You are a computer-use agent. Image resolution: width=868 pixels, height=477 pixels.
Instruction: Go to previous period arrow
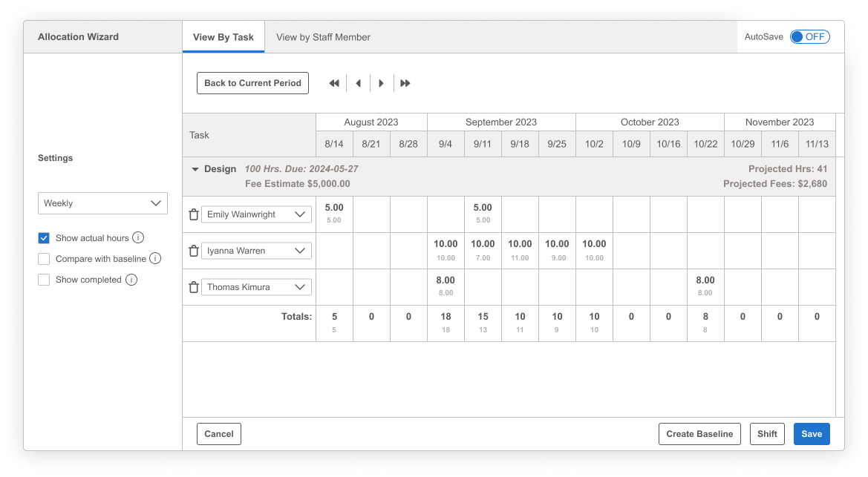click(359, 83)
